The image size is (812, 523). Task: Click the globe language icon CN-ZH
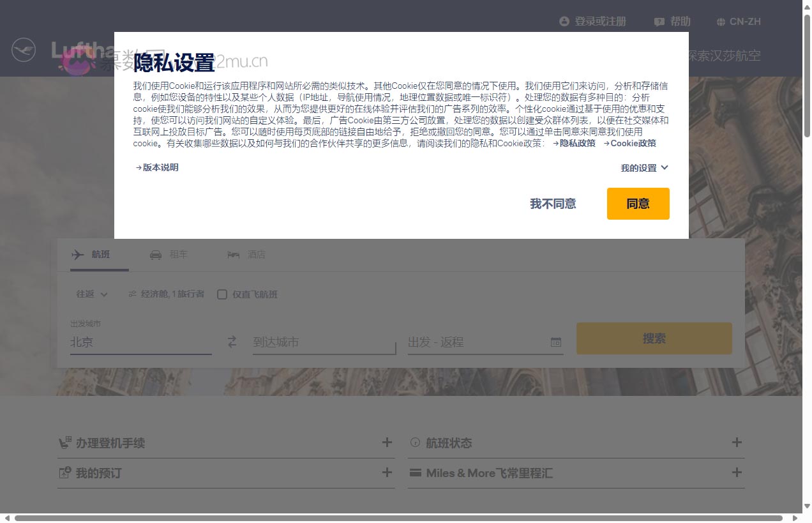coord(721,22)
